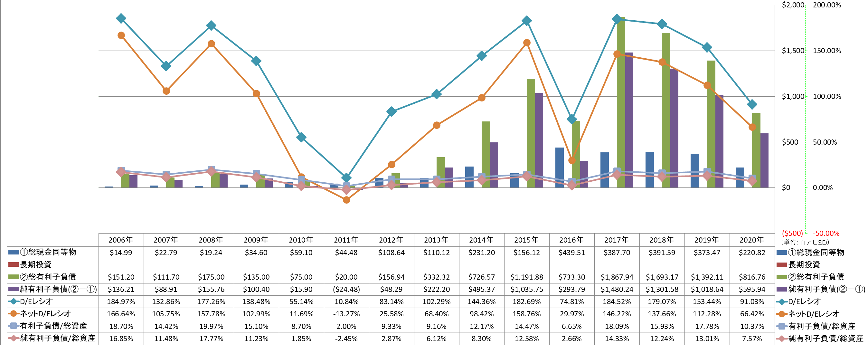Click the 200.00% axis label
Image resolution: width=868 pixels, height=345 pixels.
827,5
